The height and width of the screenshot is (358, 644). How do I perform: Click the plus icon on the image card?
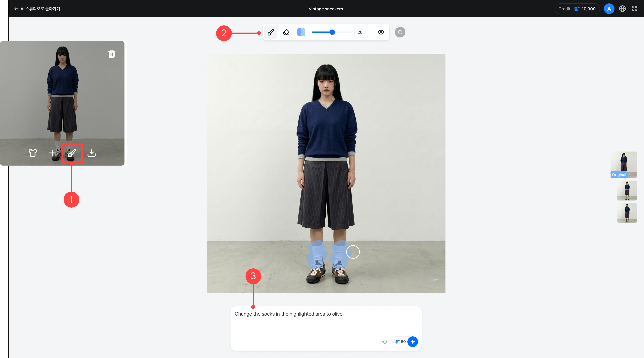pyautogui.click(x=52, y=153)
